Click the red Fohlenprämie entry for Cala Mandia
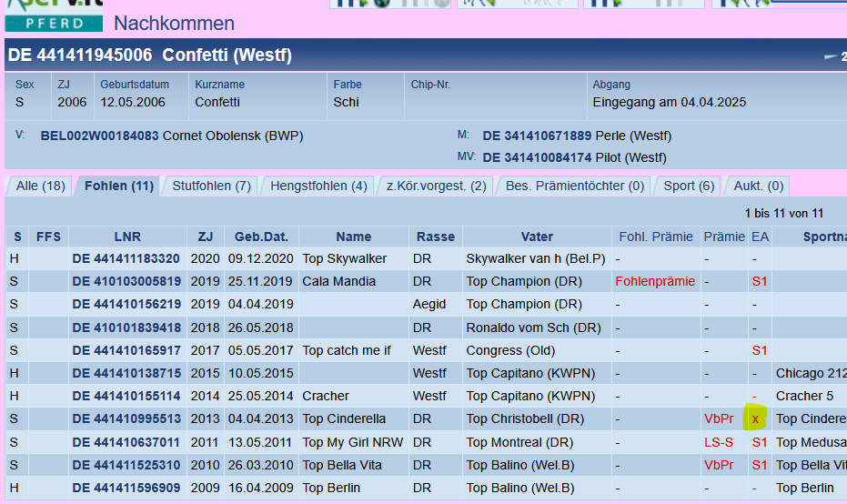Image resolution: width=847 pixels, height=504 pixels. (x=655, y=281)
